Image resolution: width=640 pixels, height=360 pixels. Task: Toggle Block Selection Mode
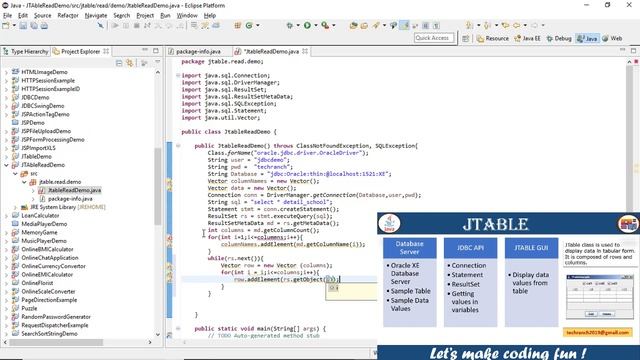(425, 26)
